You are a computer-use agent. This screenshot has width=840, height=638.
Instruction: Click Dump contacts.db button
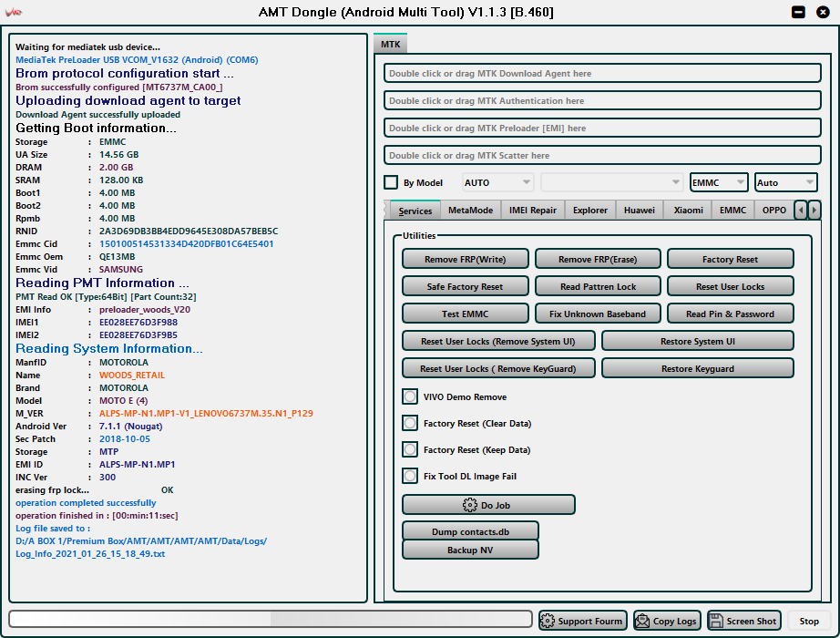[470, 531]
